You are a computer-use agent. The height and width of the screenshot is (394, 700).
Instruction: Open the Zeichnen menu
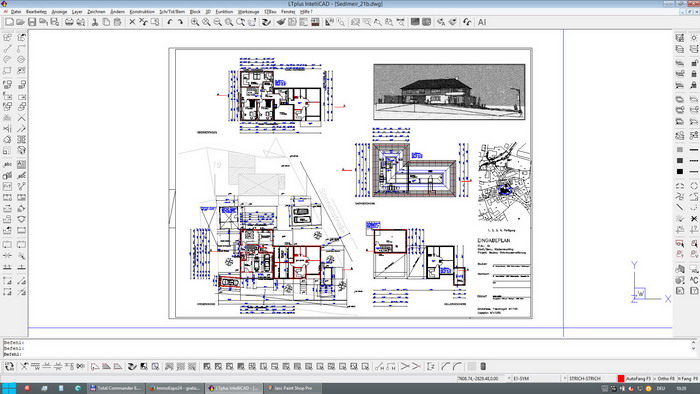coord(96,12)
